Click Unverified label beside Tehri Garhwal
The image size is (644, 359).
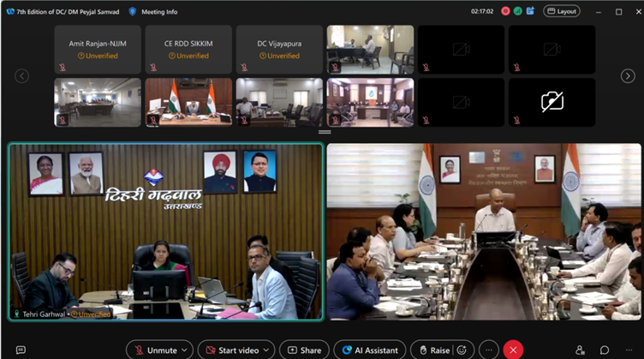pyautogui.click(x=91, y=314)
